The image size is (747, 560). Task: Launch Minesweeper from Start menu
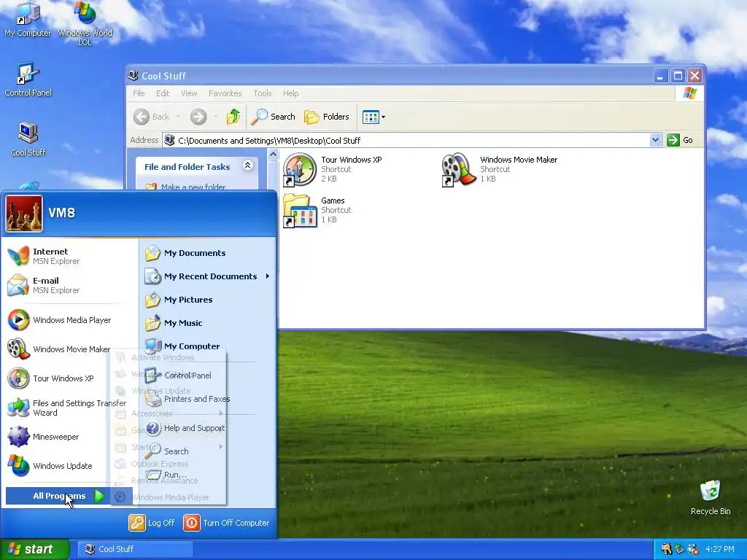click(x=69, y=437)
